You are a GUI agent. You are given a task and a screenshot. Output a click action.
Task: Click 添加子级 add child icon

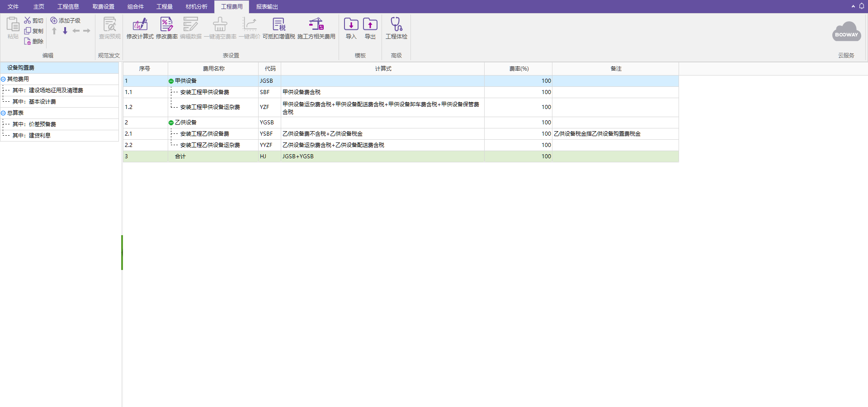[x=54, y=20]
